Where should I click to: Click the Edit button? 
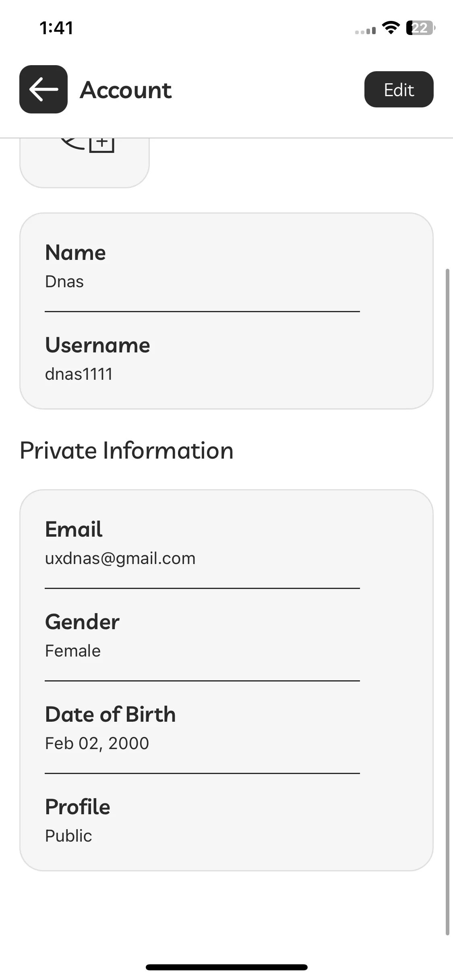point(399,89)
